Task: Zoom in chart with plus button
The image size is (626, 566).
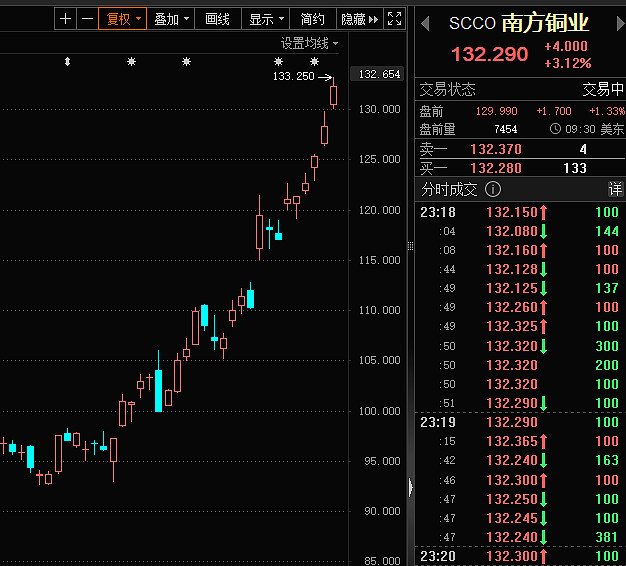Action: click(x=65, y=19)
